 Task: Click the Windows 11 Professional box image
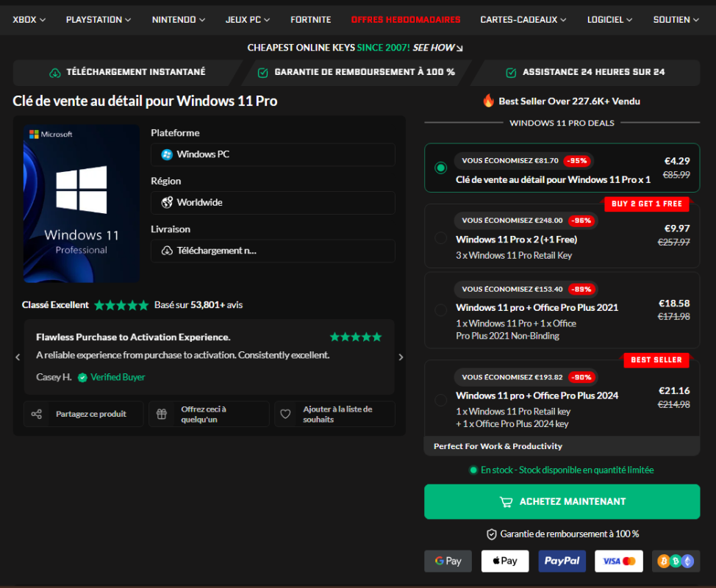(82, 204)
